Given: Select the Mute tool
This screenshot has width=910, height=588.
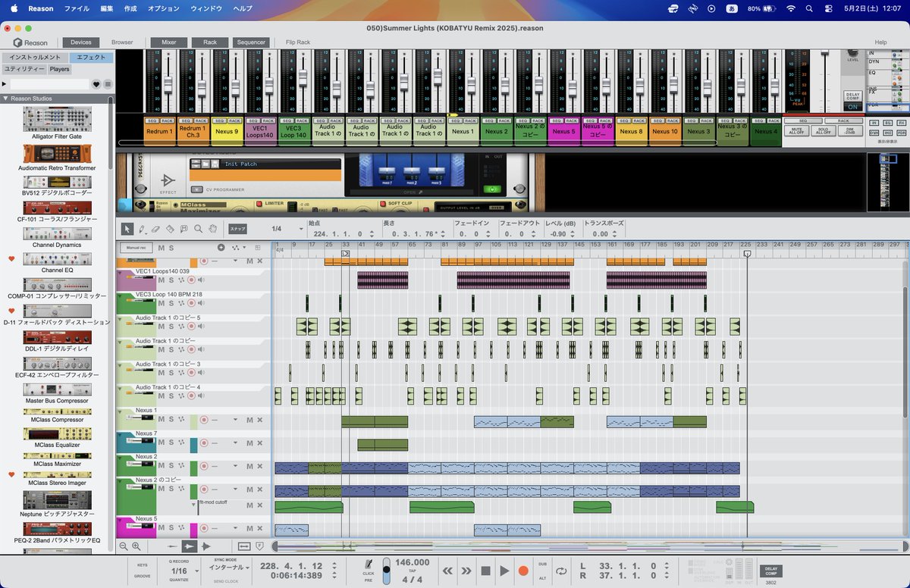Looking at the screenshot, I should coord(184,228).
